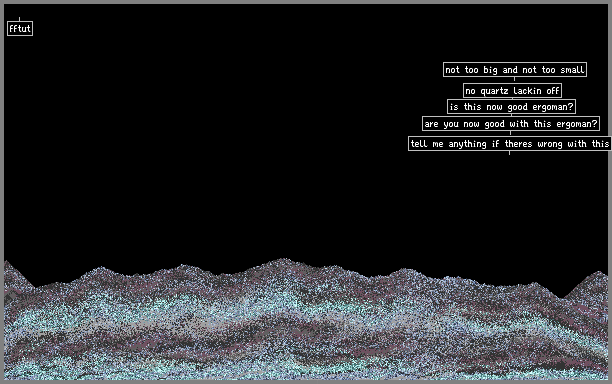Viewport: 612px width, 384px height.
Task: Select the fftut object box
Action: coord(20,28)
